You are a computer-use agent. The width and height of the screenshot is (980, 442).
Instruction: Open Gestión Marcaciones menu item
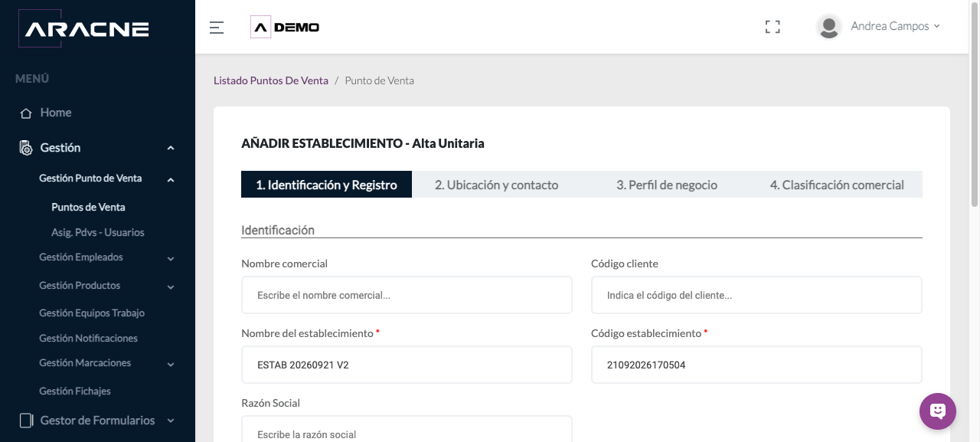[85, 363]
